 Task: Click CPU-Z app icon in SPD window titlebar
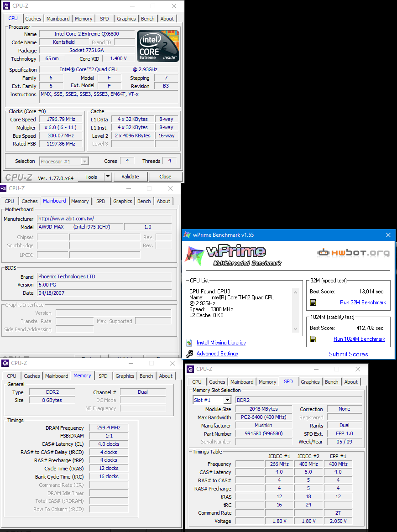pyautogui.click(x=190, y=369)
